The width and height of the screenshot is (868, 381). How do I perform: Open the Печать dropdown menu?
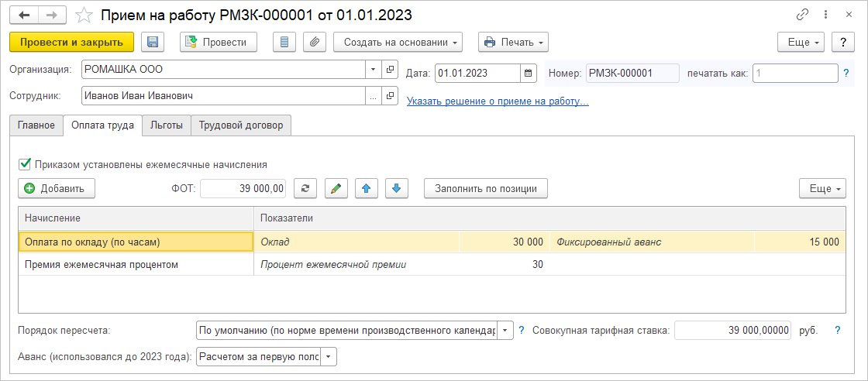(x=513, y=42)
